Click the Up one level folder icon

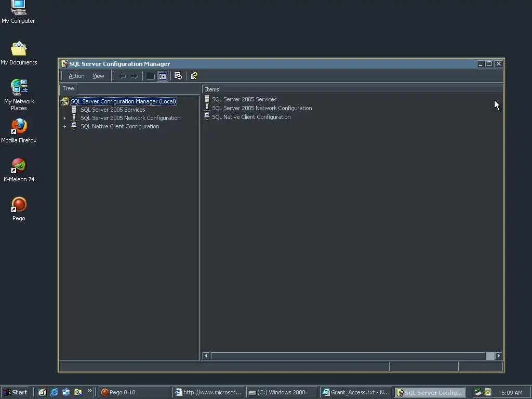pyautogui.click(x=150, y=76)
